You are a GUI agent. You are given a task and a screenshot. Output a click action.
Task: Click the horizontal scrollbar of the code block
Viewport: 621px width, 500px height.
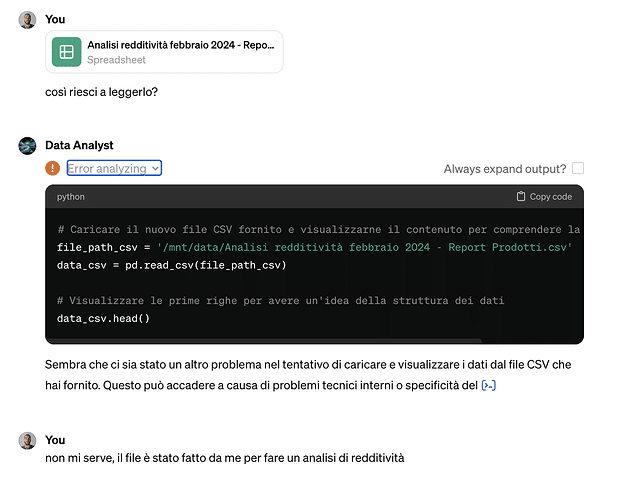coord(264,341)
